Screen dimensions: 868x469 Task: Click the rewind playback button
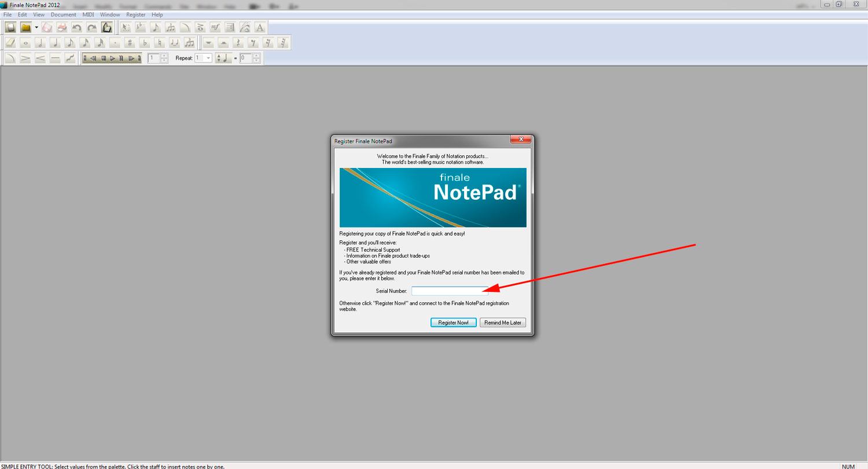click(93, 58)
